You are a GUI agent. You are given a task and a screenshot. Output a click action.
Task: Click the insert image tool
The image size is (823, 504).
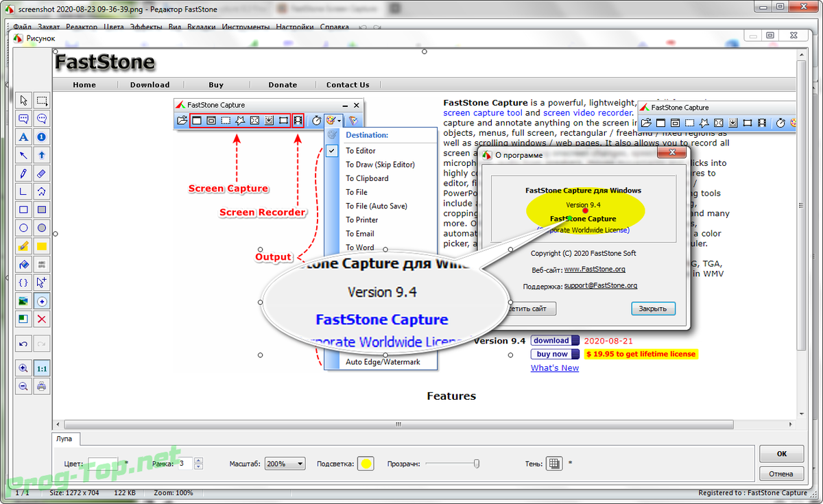(24, 301)
